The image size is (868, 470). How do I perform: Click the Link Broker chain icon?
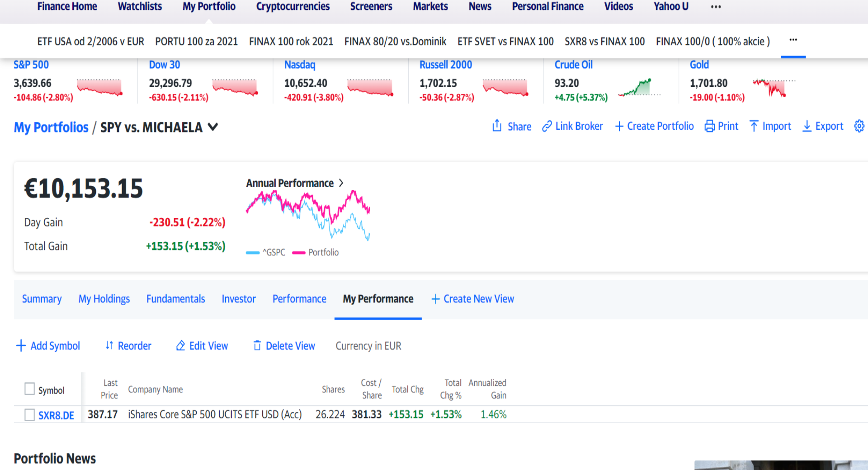[x=547, y=126]
